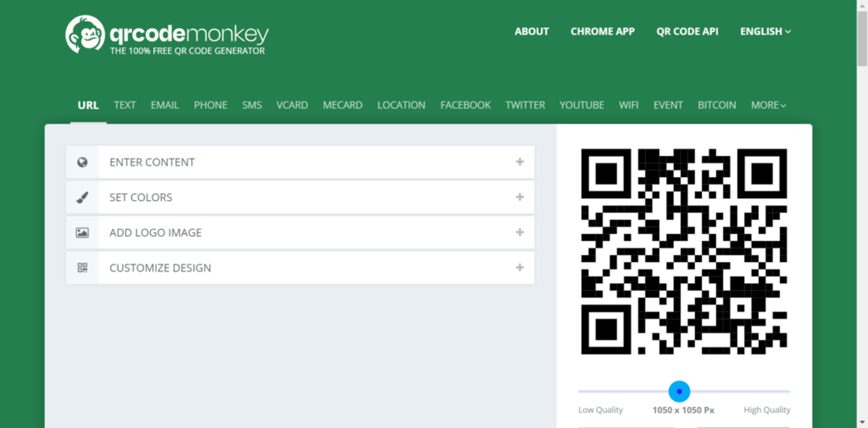Click the page vertical scrollbar thumb
Screen dimensions: 868x428
point(862,39)
